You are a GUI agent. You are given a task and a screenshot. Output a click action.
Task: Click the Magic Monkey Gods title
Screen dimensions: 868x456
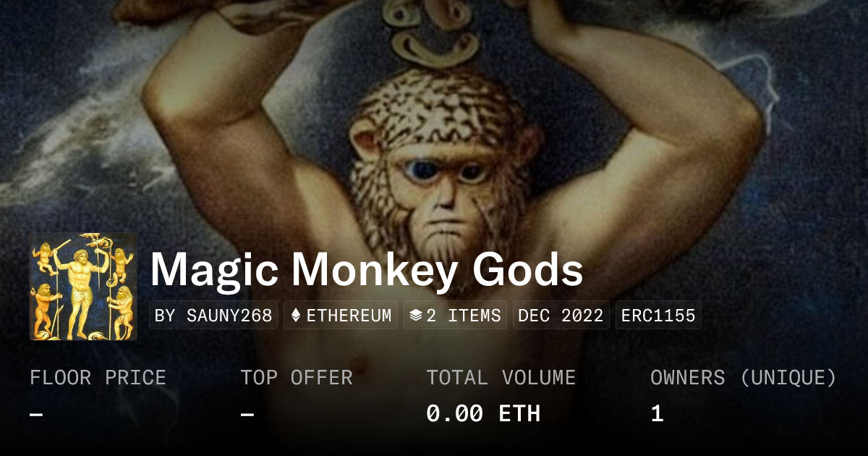click(x=367, y=270)
